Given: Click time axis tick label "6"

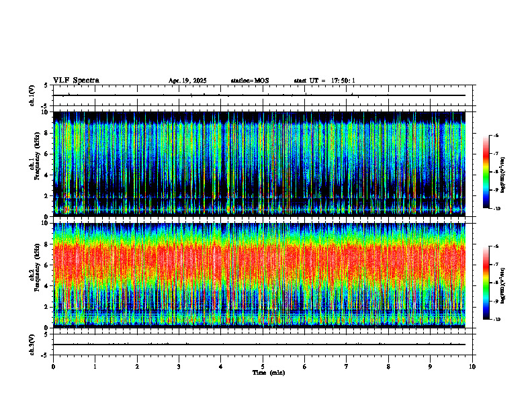Looking at the screenshot, I should pos(305,367).
